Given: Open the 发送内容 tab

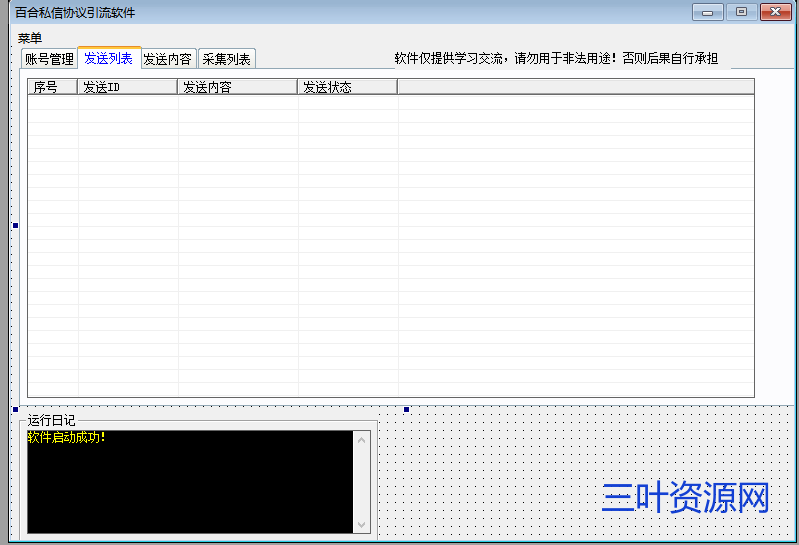Looking at the screenshot, I should 168,59.
